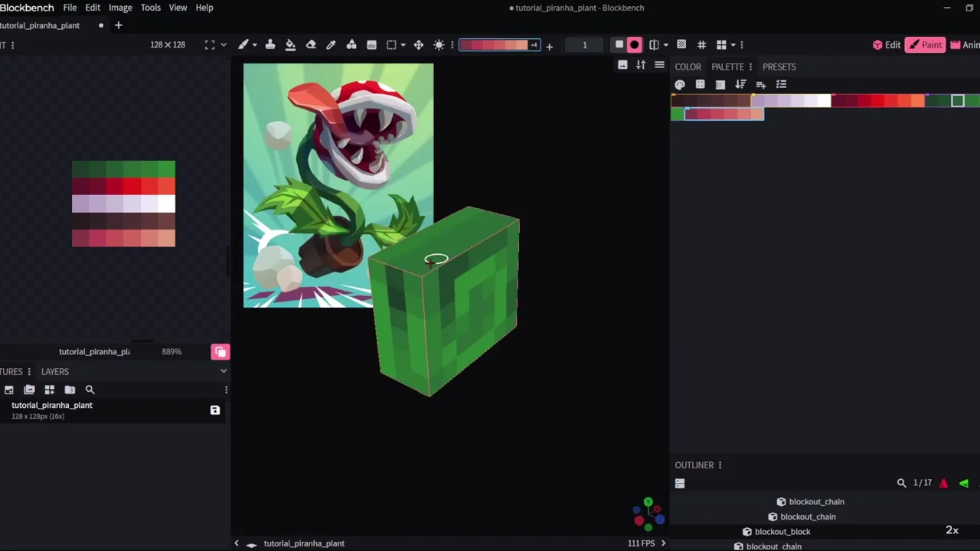The height and width of the screenshot is (551, 980).
Task: Open the selection tool dropdown arrow
Action: click(403, 44)
